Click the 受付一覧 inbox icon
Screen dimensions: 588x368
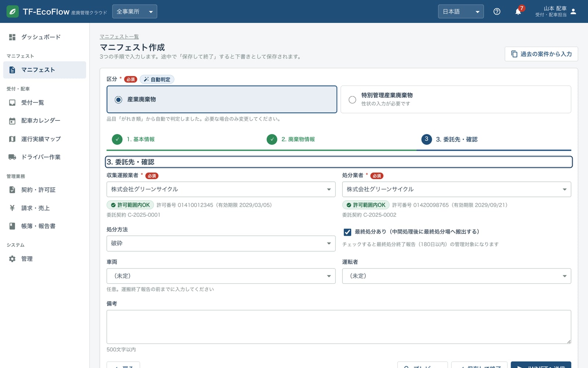point(12,103)
